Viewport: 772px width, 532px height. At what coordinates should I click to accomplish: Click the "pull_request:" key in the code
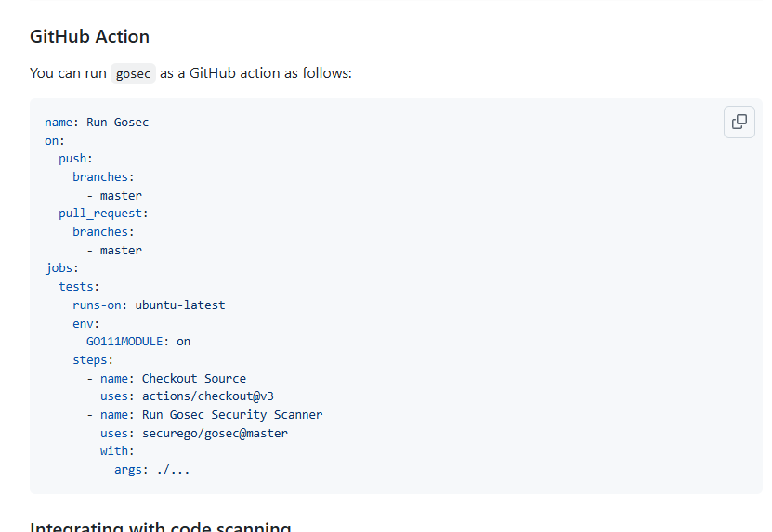pos(103,214)
